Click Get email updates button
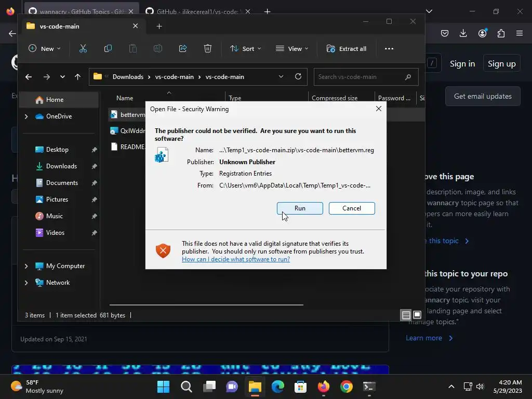532x399 pixels. point(483,96)
